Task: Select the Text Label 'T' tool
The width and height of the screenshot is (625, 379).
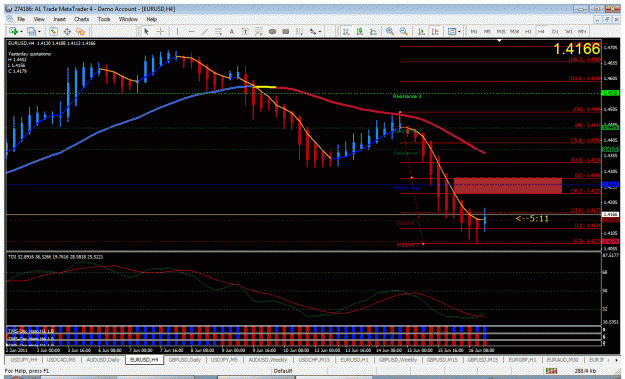Action: 245,31
